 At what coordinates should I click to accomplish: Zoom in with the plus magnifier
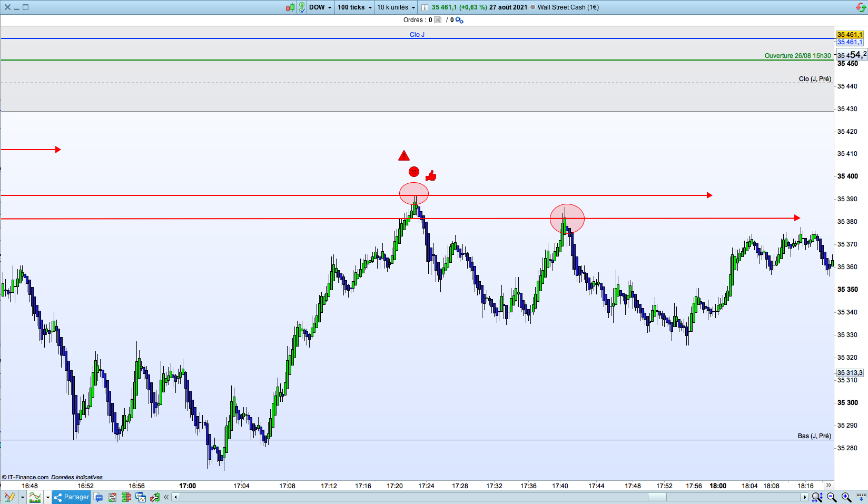(x=846, y=497)
